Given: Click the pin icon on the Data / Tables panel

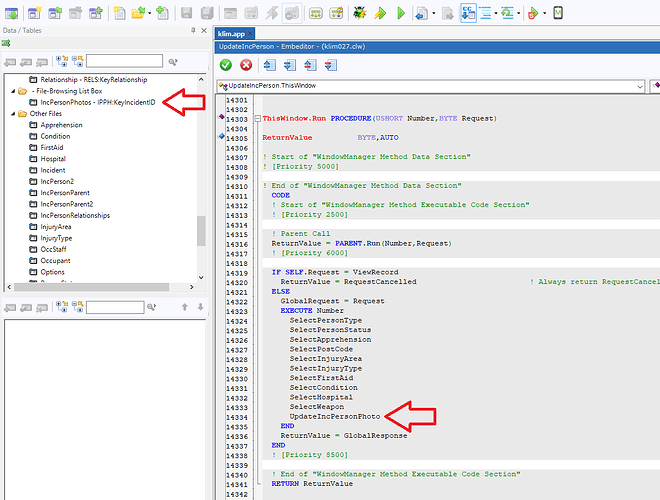Looking at the screenshot, I should [x=192, y=32].
